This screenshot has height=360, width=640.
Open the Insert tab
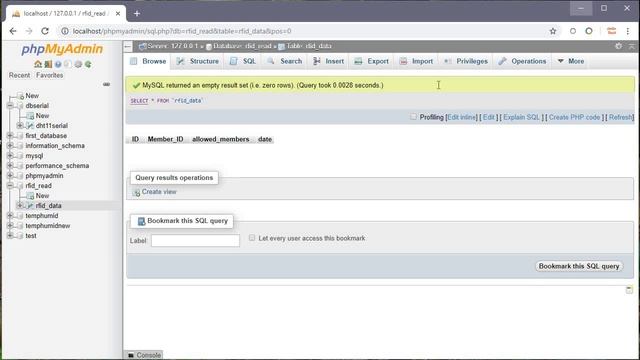point(329,61)
